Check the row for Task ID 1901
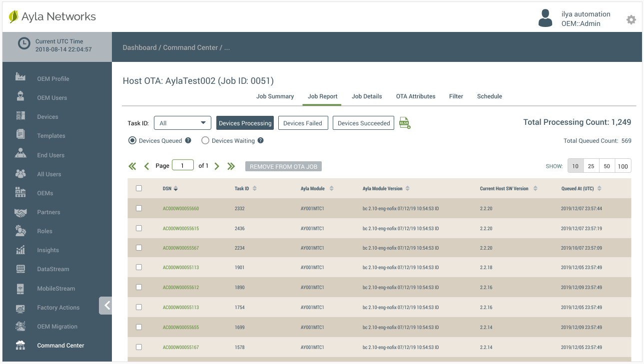This screenshot has height=364, width=644. pyautogui.click(x=139, y=267)
